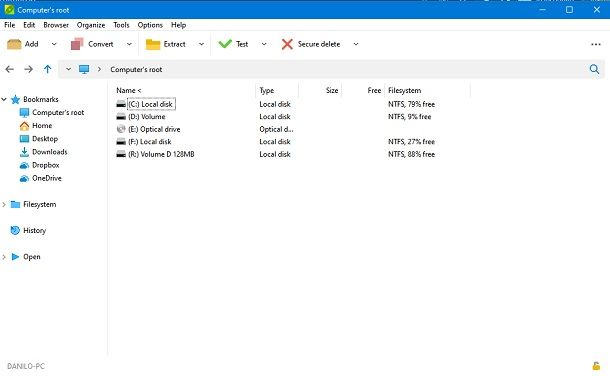Click the drive icon for (R:) Volume D

pyautogui.click(x=121, y=154)
